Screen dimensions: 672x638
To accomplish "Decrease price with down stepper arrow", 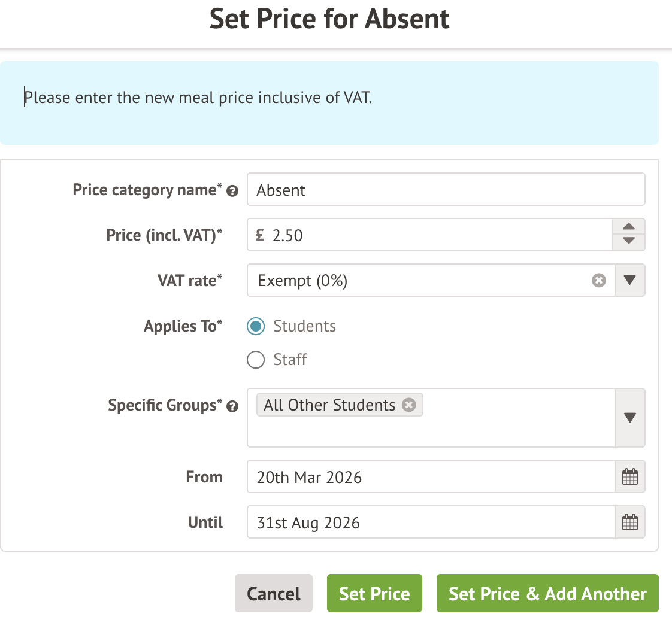I will click(629, 241).
